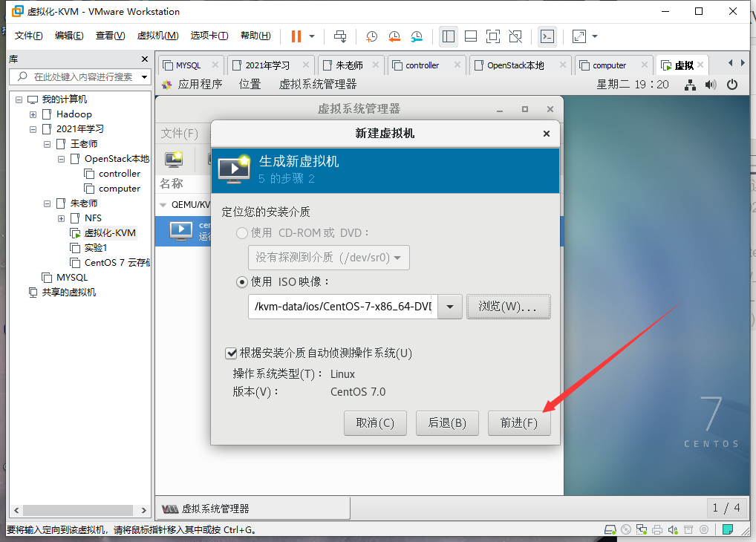Viewport: 756px width, 542px height.
Task: Open the library search dropdown arrow
Action: [x=144, y=76]
